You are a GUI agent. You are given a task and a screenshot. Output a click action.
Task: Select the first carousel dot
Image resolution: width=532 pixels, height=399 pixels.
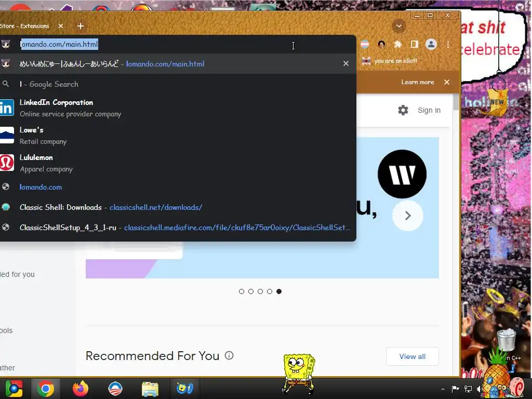pyautogui.click(x=242, y=291)
